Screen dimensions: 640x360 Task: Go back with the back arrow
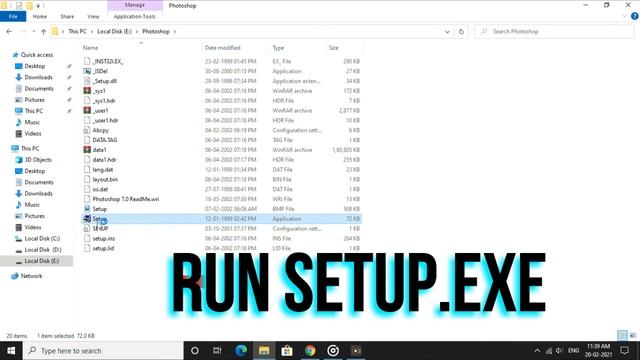pyautogui.click(x=9, y=31)
